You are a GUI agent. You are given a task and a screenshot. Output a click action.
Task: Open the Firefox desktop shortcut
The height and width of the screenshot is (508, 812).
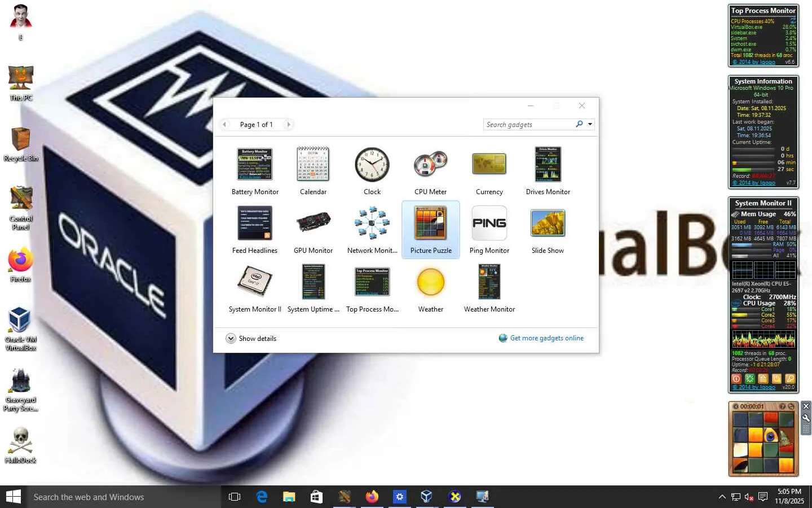click(x=21, y=264)
